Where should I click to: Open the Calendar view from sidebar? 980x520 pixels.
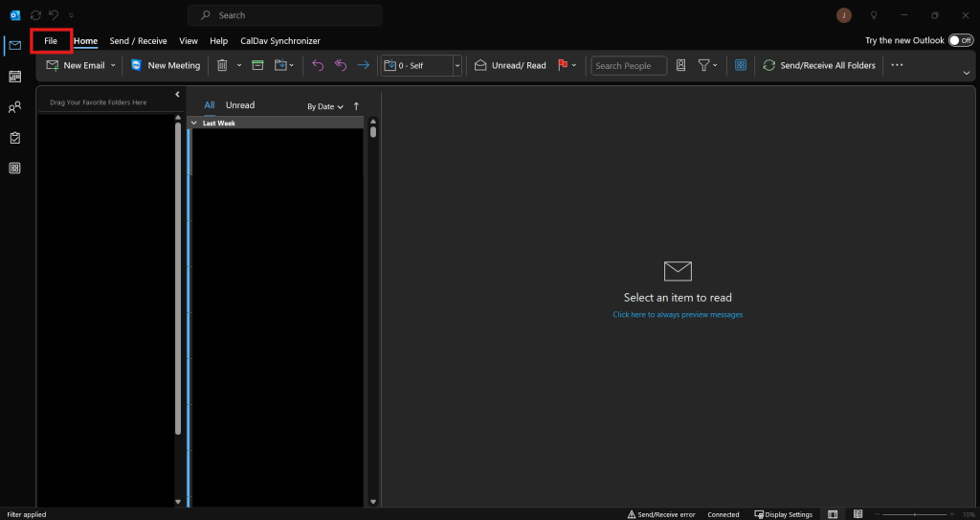[x=15, y=77]
